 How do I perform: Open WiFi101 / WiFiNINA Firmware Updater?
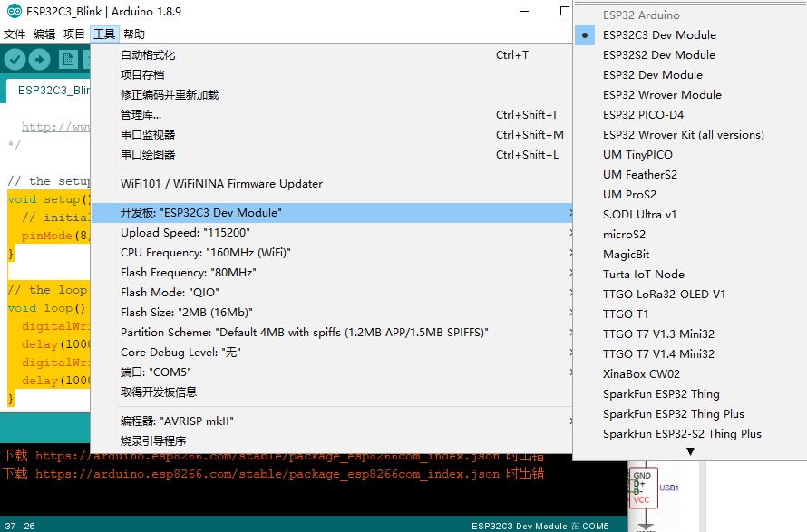[x=332, y=184]
